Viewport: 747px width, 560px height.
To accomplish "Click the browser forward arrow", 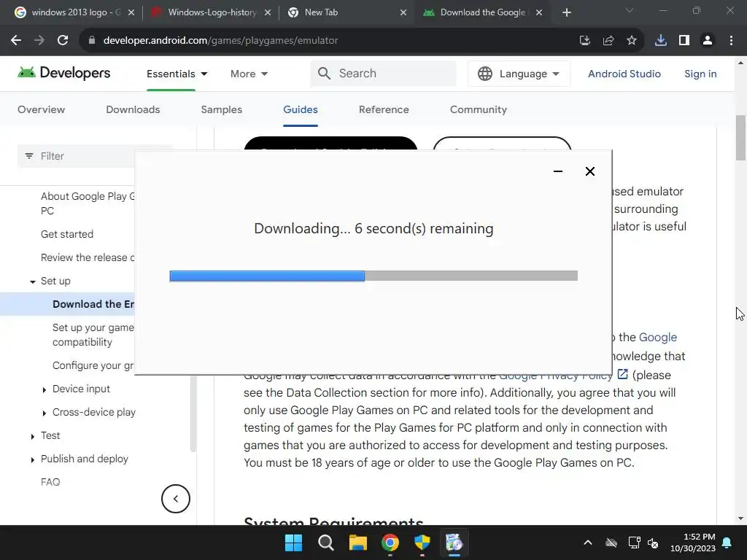I will [x=39, y=41].
